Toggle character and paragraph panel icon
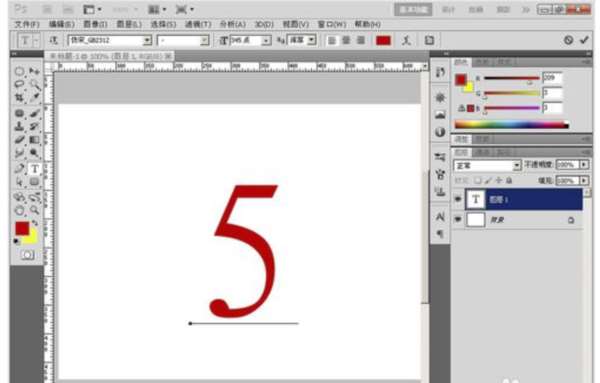600x383 pixels. pos(429,40)
